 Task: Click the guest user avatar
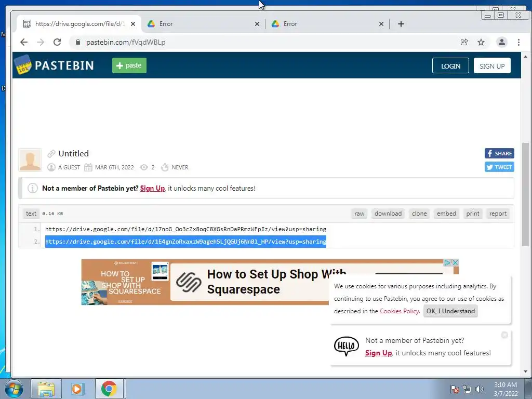point(30,160)
